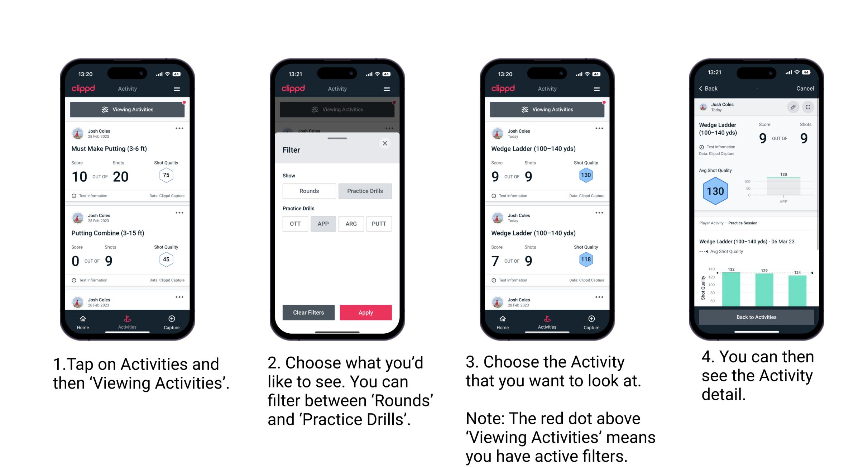Viewport: 868px width, 467px height.
Task: Select Practice Drills filter toggle
Action: pyautogui.click(x=365, y=191)
